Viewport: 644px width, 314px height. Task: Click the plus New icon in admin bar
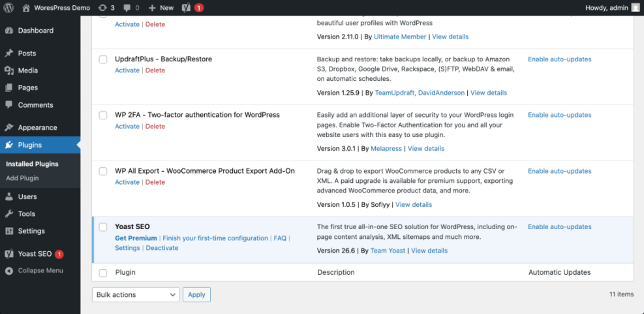pyautogui.click(x=152, y=8)
